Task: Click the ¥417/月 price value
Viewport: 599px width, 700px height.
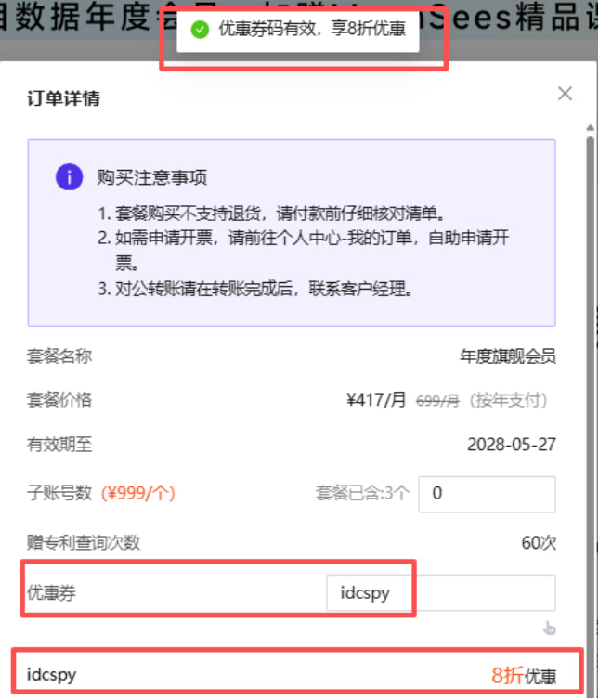Action: [x=376, y=399]
